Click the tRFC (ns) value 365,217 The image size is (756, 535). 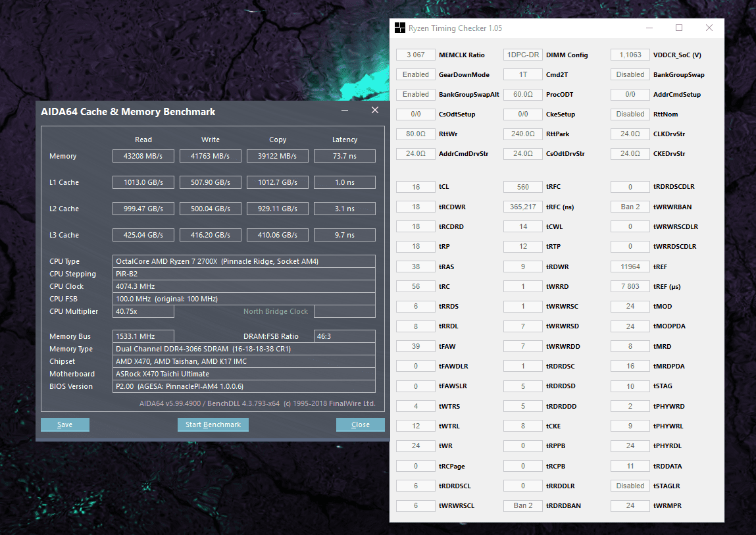[x=523, y=207]
